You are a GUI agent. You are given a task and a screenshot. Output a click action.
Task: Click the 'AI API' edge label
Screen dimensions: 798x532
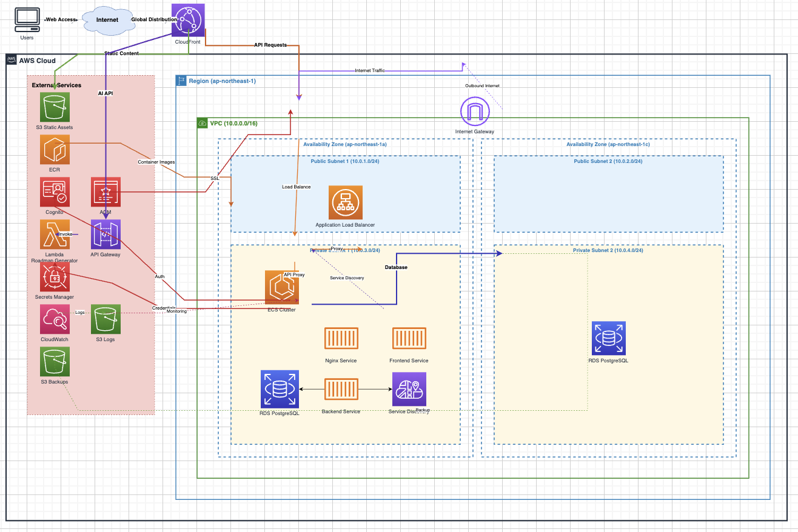point(106,94)
